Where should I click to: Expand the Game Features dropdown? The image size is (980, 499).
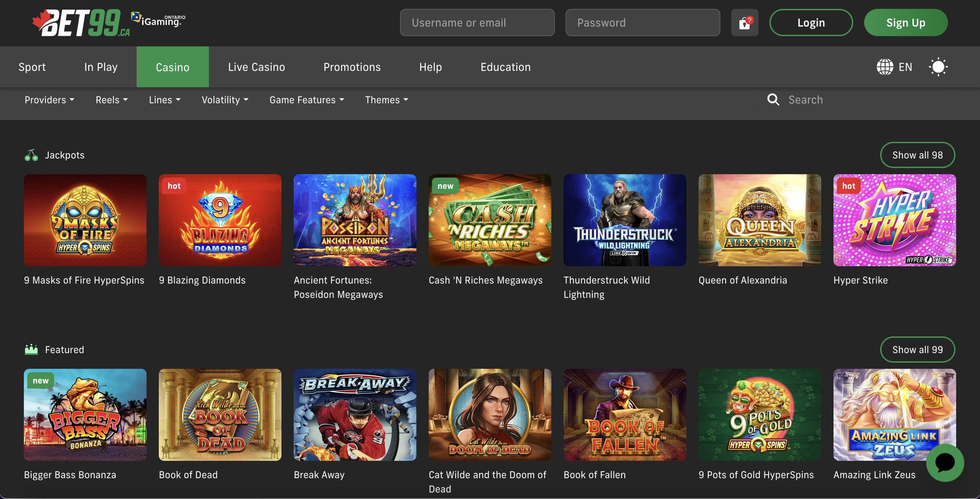point(307,100)
